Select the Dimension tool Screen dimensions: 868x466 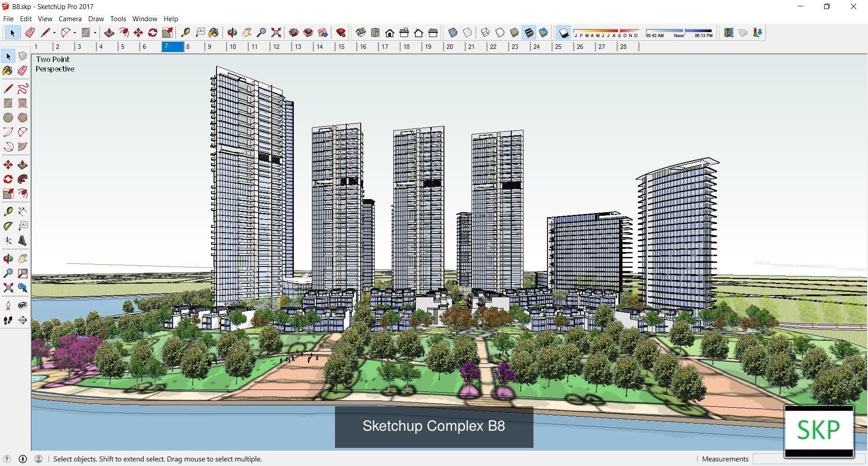(23, 212)
